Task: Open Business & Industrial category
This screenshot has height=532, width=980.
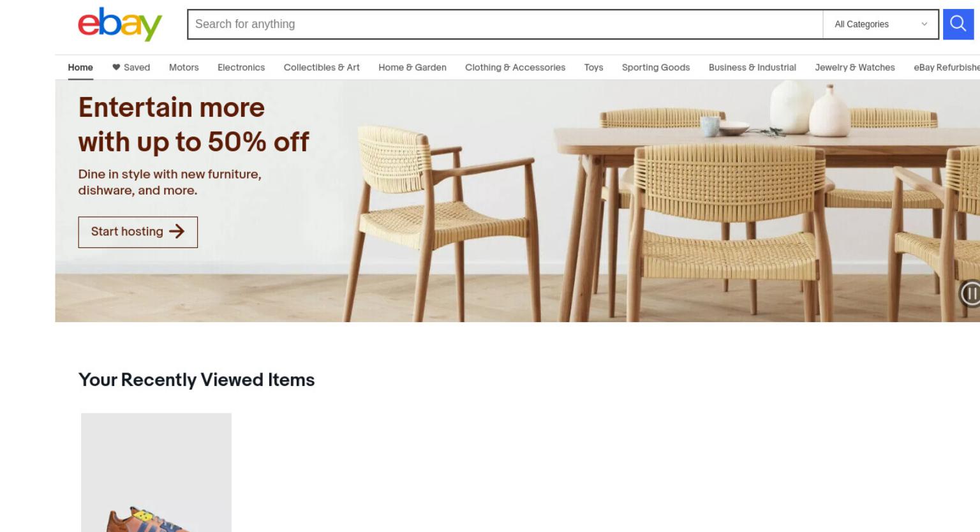Action: coord(752,68)
